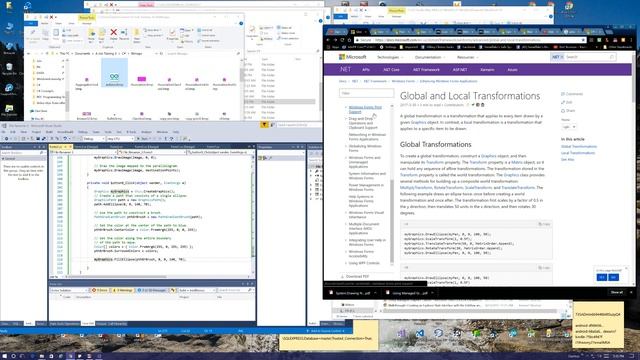This screenshot has height=360, width=640.
Task: Click the Filter box in docs sidebar
Action: tap(366, 93)
